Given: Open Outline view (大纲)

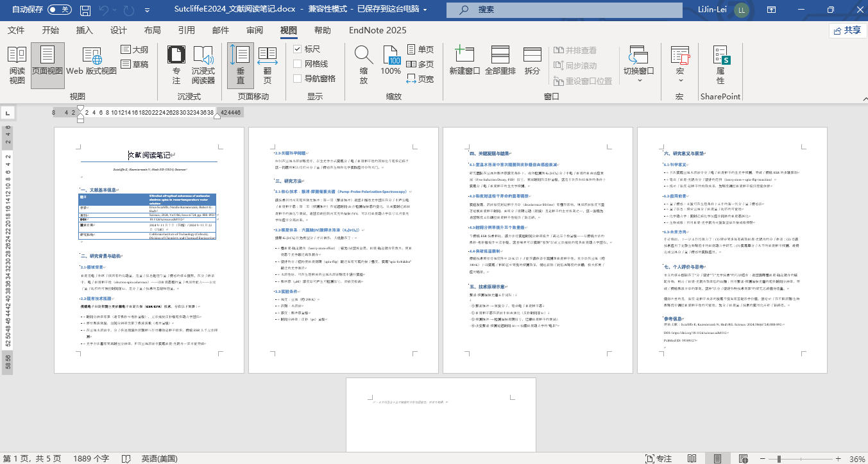Looking at the screenshot, I should pos(135,49).
